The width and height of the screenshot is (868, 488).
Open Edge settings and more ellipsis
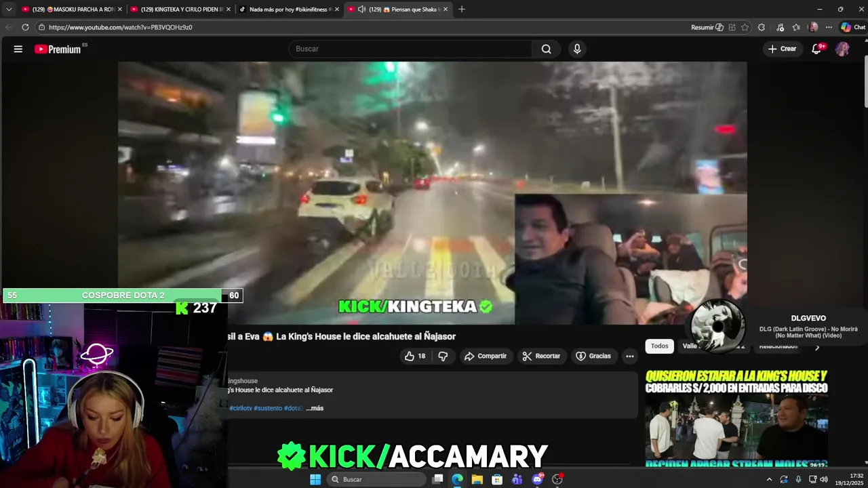[x=829, y=27]
